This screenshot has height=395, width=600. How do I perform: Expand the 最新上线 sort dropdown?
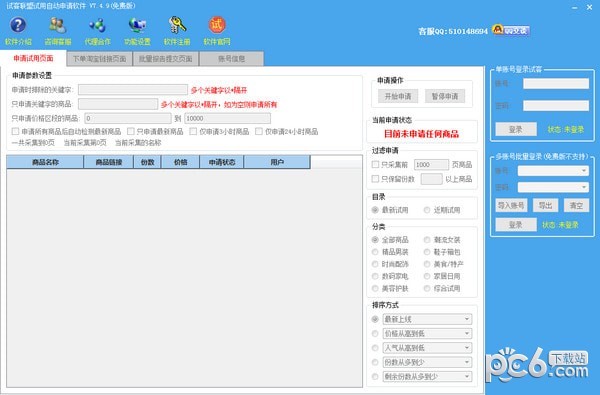(x=427, y=319)
